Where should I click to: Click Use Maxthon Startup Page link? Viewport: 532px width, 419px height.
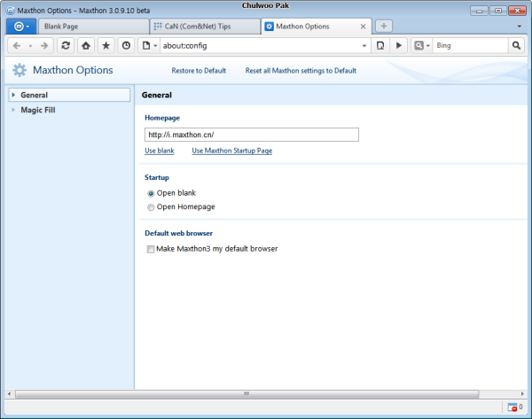tap(232, 151)
